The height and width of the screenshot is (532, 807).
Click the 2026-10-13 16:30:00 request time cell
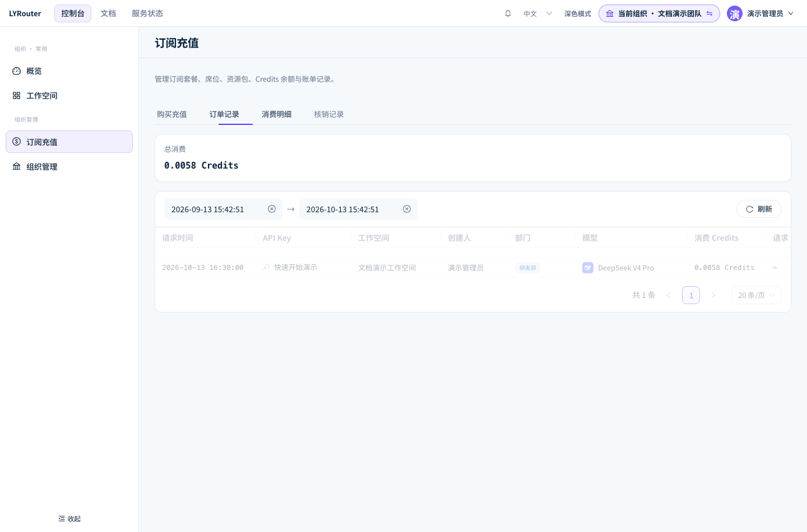(x=203, y=268)
